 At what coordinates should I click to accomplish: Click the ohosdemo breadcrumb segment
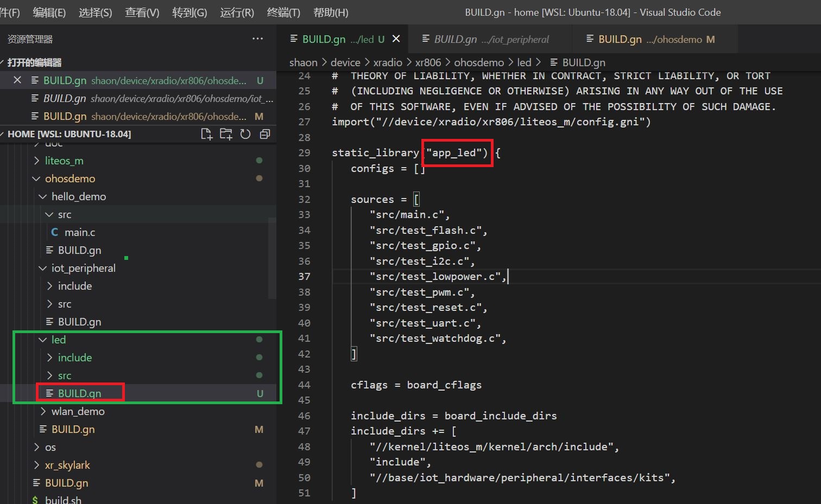pyautogui.click(x=479, y=62)
